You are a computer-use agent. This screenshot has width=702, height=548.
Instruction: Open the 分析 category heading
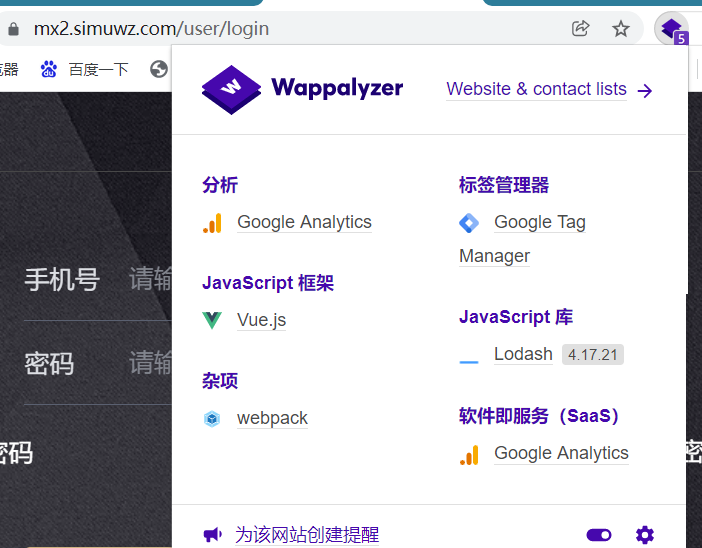(220, 185)
